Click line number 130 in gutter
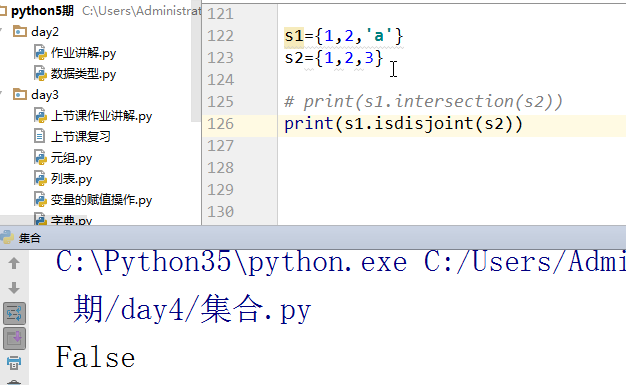 pyautogui.click(x=220, y=212)
